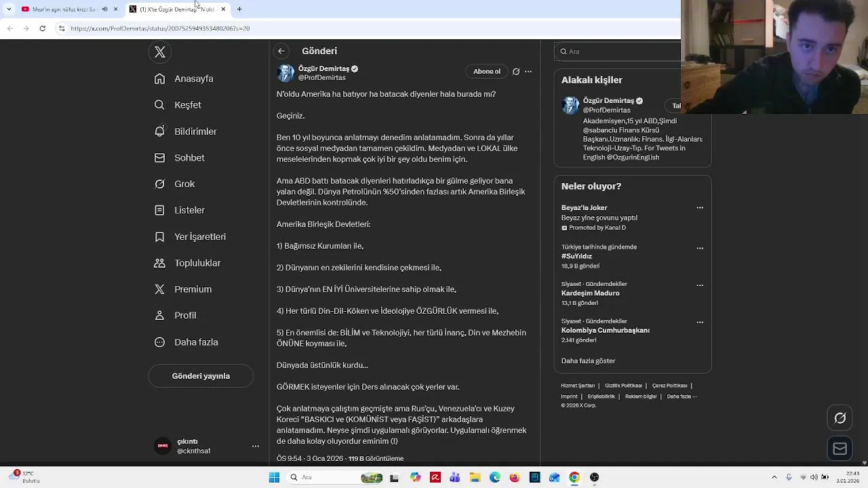
Task: Open a new browser tab
Action: pyautogui.click(x=239, y=9)
